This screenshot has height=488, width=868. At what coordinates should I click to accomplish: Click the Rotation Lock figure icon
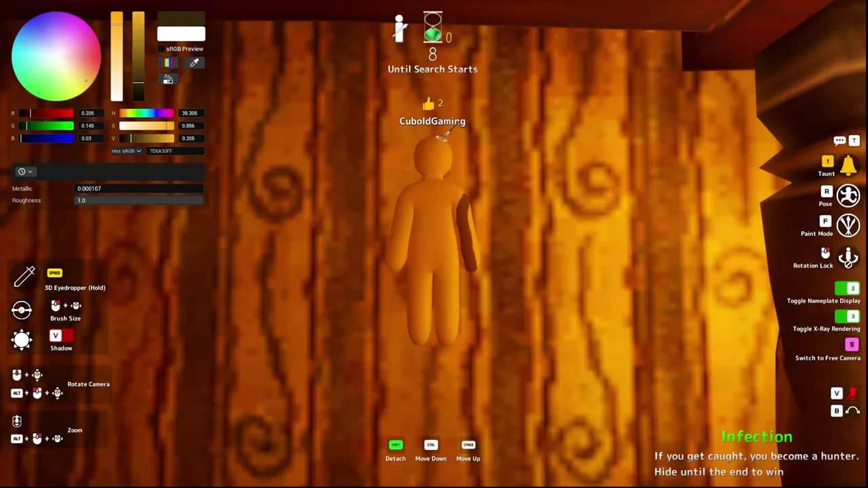click(x=848, y=258)
